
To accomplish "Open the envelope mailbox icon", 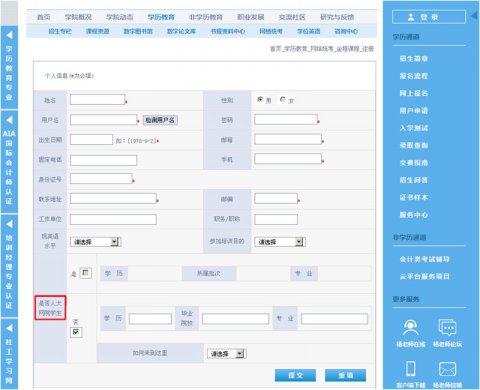I will [x=447, y=369].
